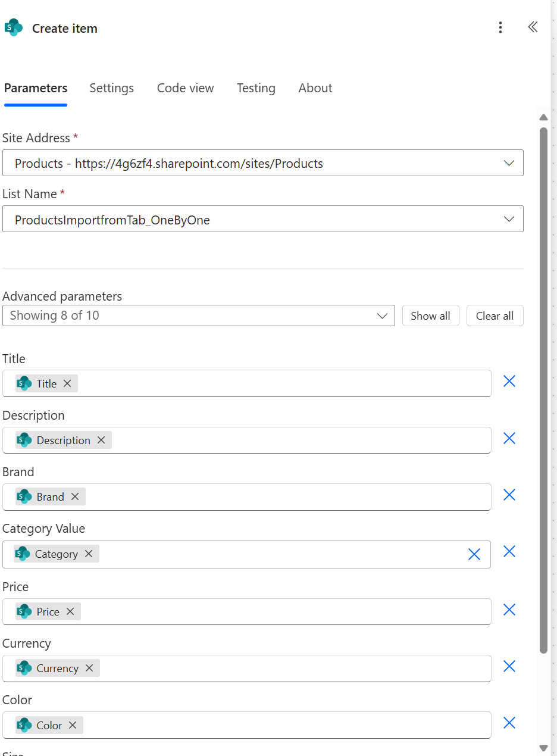
Task: Switch to the Settings tab
Action: 111,88
